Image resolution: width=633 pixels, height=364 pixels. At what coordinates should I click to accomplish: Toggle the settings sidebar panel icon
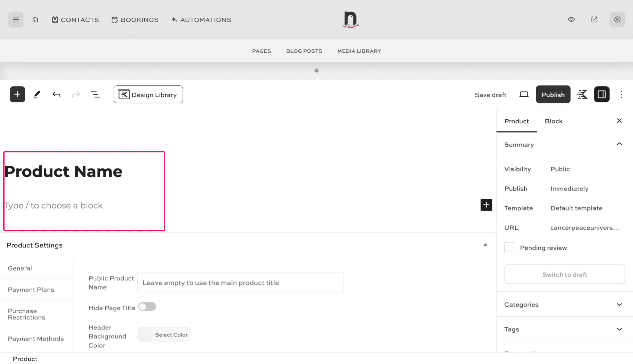(x=601, y=94)
